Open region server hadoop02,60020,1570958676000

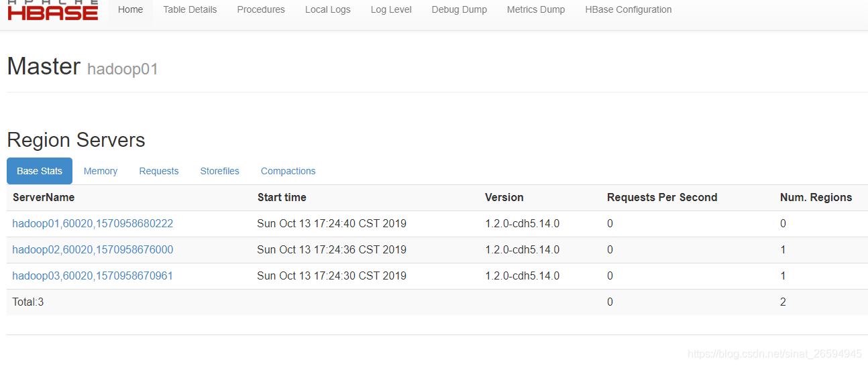click(x=93, y=249)
